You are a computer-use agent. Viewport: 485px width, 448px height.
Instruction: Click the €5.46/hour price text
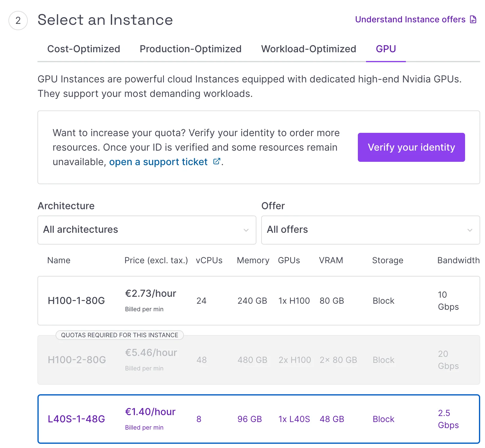(151, 353)
